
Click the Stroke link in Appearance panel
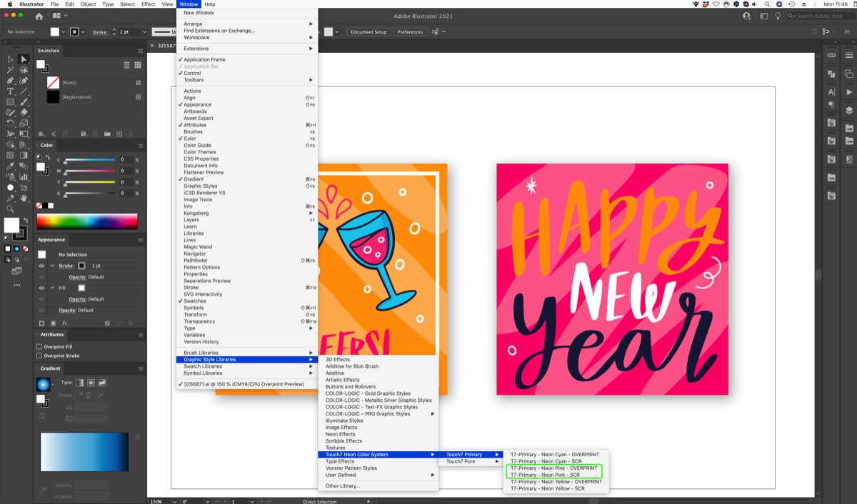pos(66,266)
